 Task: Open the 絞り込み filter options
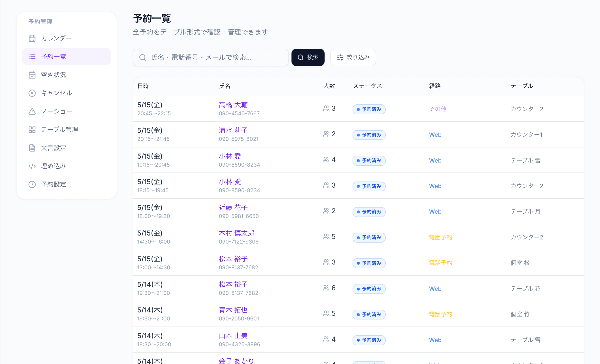coord(353,57)
